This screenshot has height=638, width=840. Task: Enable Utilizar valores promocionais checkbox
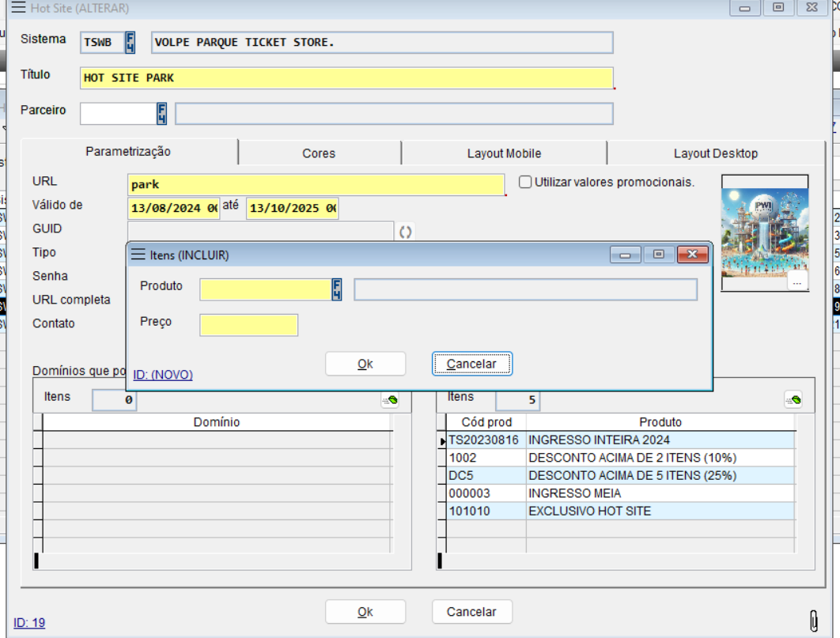coord(525,183)
